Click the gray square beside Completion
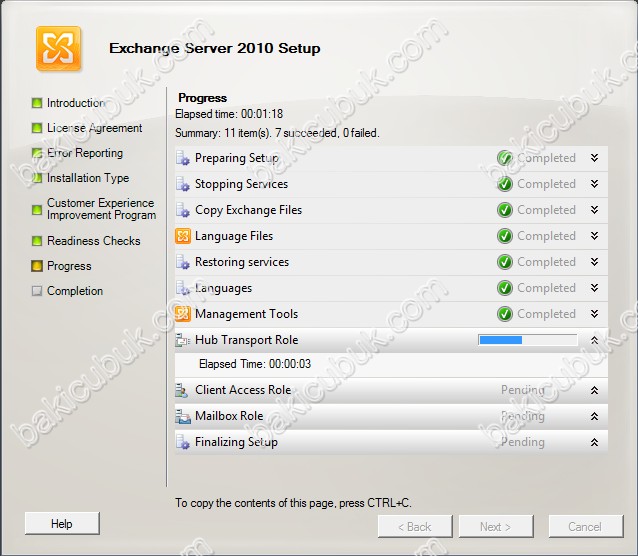Viewport: 638px width, 556px height. 37,291
